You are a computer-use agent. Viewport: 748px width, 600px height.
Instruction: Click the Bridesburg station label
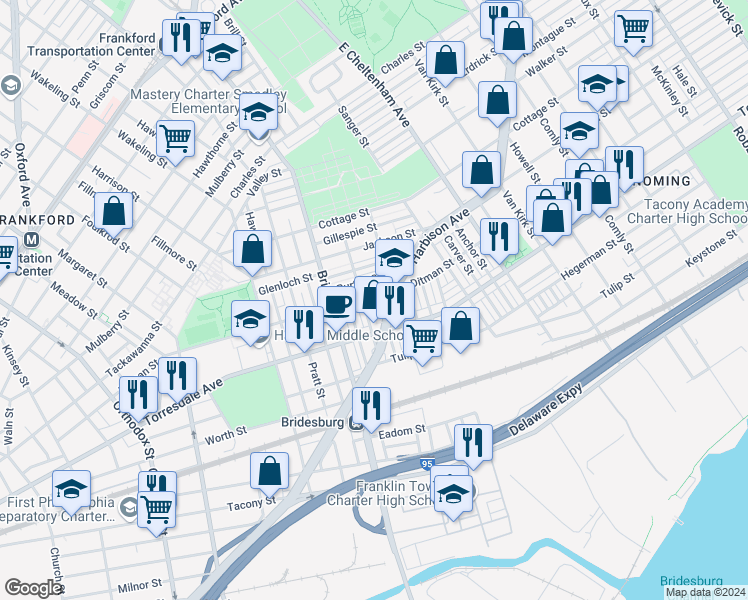(312, 423)
